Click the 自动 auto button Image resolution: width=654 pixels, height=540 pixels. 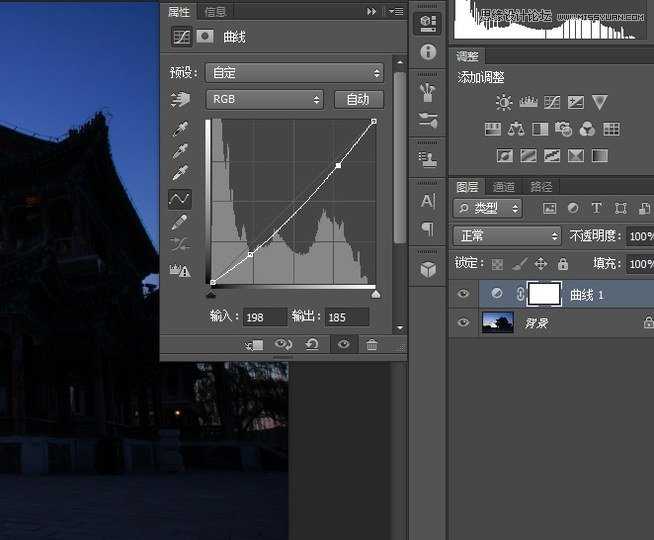click(358, 99)
